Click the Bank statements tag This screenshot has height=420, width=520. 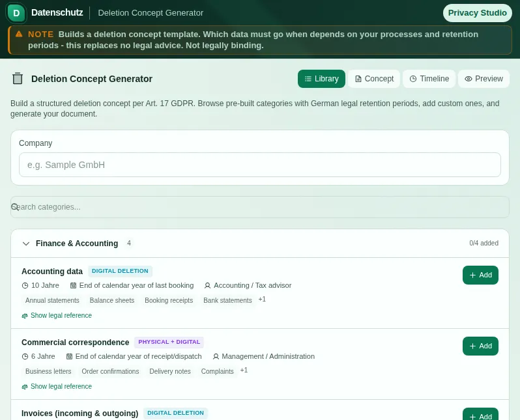tap(227, 300)
